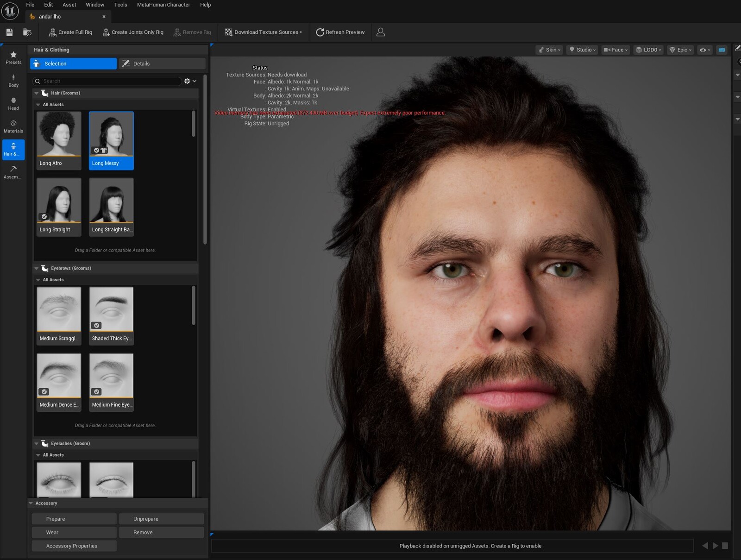Collapse the Eyebrows (Grooms) section
Screen dimensions: 741x560
[37, 268]
